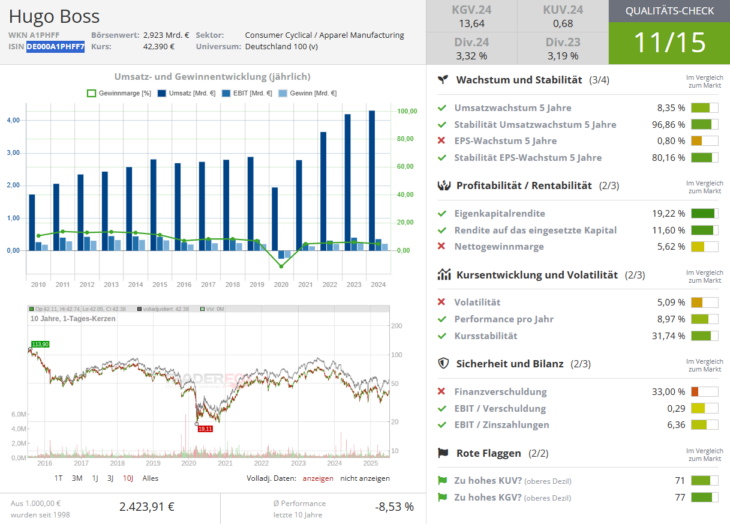Click the Nettogewinnmarge 5,62 % value

pos(671,247)
